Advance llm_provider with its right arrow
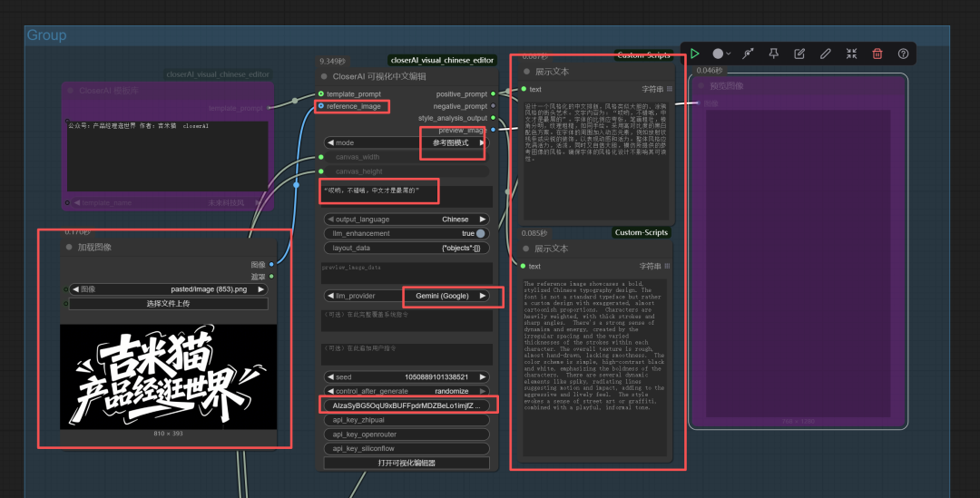The image size is (980, 498). [x=483, y=296]
